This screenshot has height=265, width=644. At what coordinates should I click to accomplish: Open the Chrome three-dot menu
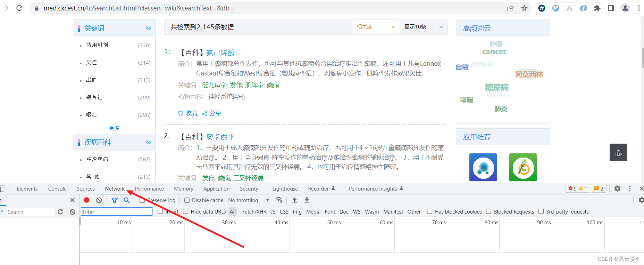tap(639, 8)
